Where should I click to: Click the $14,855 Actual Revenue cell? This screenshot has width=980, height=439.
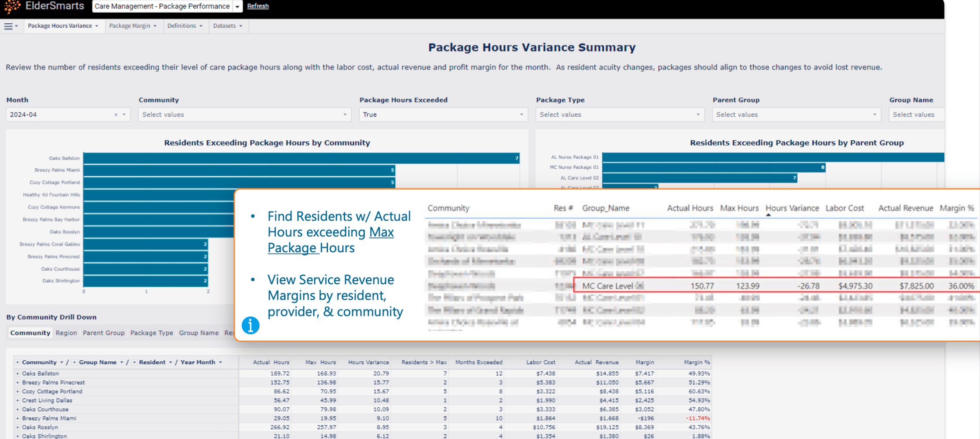point(607,374)
